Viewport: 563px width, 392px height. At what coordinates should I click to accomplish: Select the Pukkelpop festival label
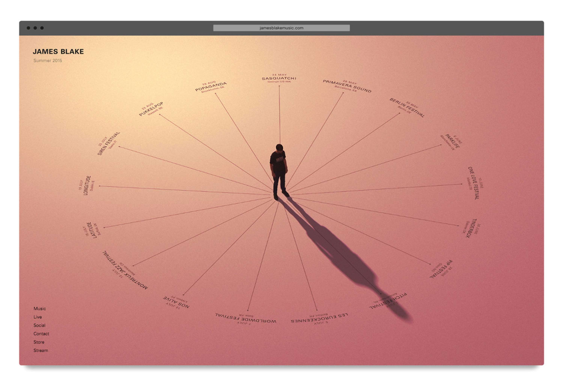pyautogui.click(x=151, y=109)
